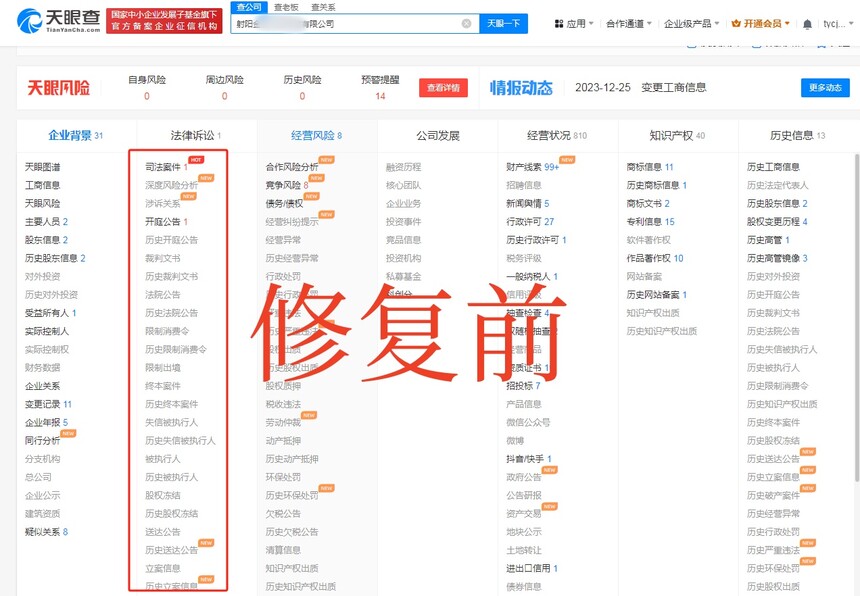Open the 历史风险 count
The width and height of the screenshot is (860, 596).
pos(302,96)
